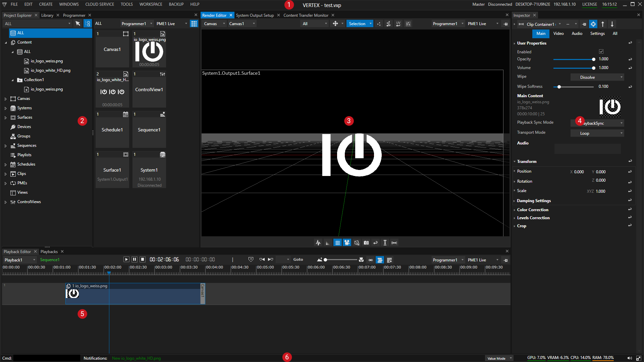Screen dimensions: 644x362
Task: Reset Opacity using its revert arrow
Action: pyautogui.click(x=630, y=59)
